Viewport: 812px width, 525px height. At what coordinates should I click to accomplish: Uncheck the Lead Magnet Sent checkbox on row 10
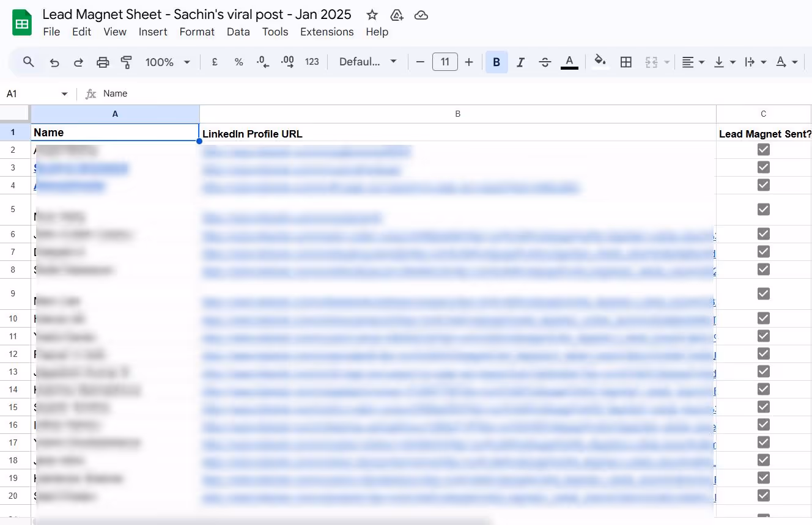coord(763,318)
